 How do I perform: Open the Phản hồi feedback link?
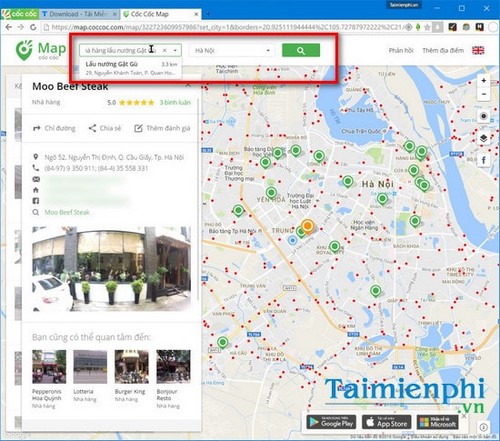[x=401, y=50]
